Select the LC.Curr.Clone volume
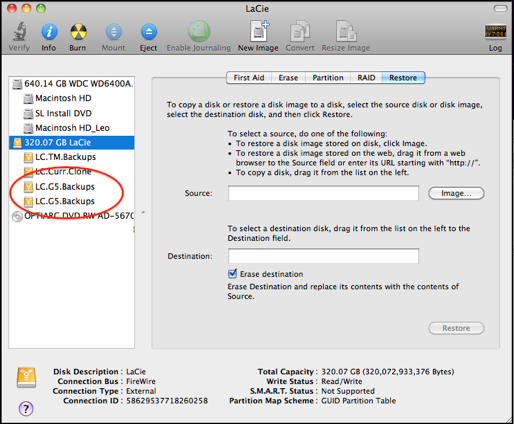The image size is (514, 424). [x=72, y=172]
